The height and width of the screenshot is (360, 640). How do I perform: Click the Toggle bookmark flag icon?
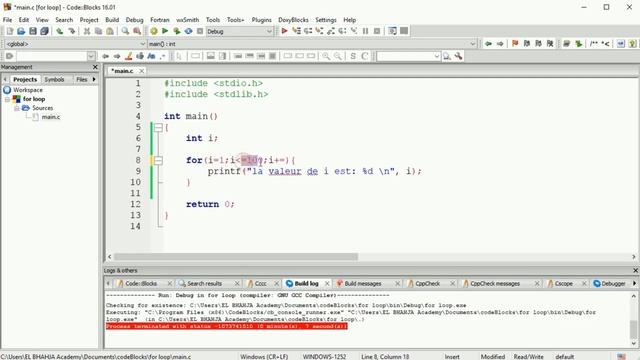(x=515, y=44)
